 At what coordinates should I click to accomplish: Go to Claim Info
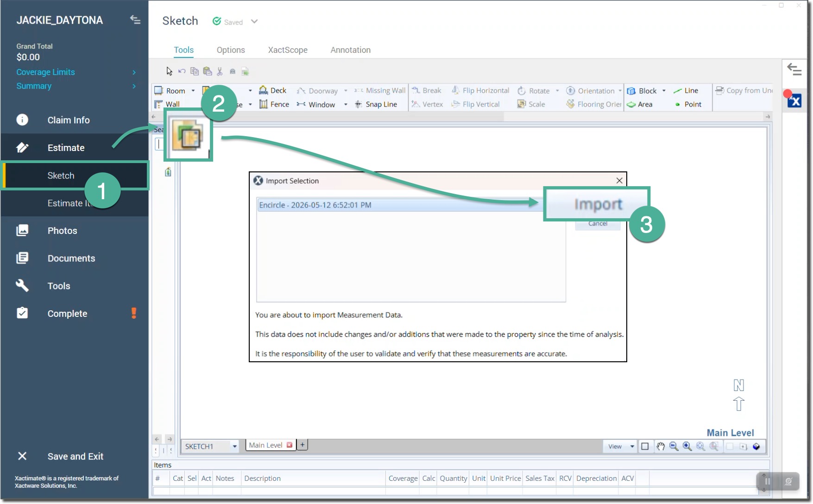coord(74,120)
